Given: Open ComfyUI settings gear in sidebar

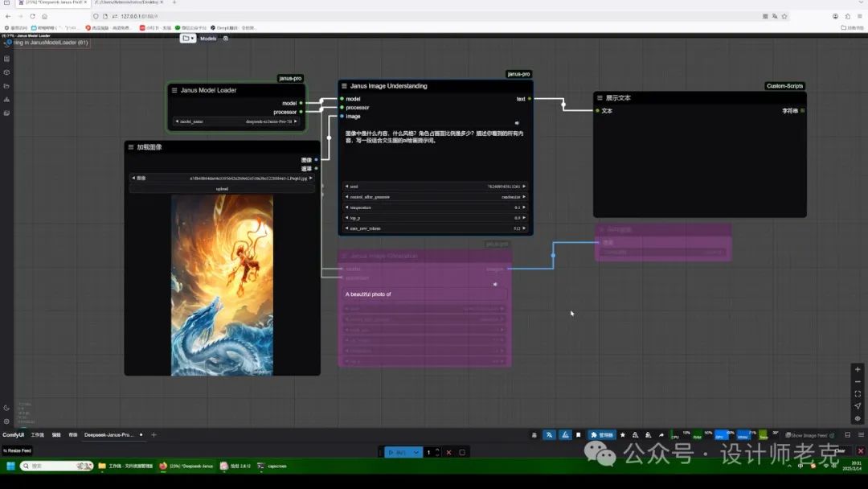Looking at the screenshot, I should point(6,421).
